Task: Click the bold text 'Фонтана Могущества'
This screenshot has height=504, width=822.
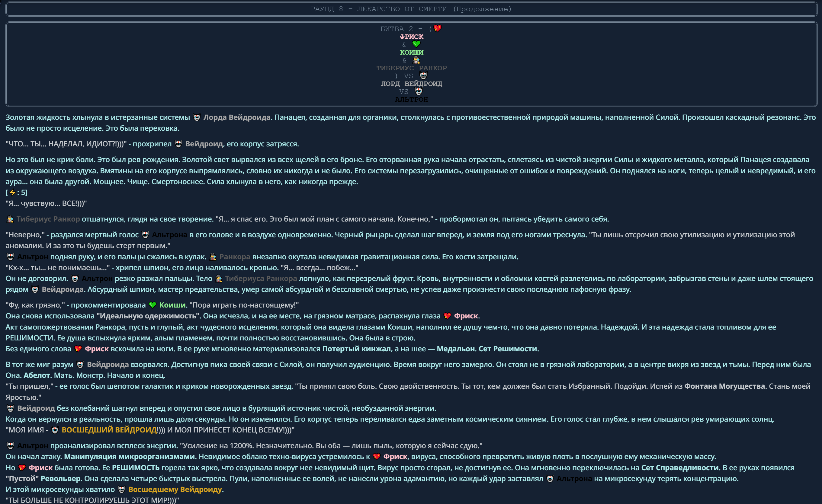Action: click(724, 386)
